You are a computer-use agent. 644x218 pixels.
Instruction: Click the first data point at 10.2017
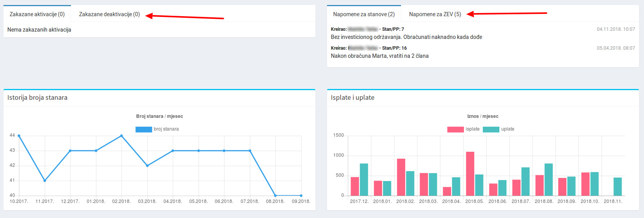[x=19, y=136]
